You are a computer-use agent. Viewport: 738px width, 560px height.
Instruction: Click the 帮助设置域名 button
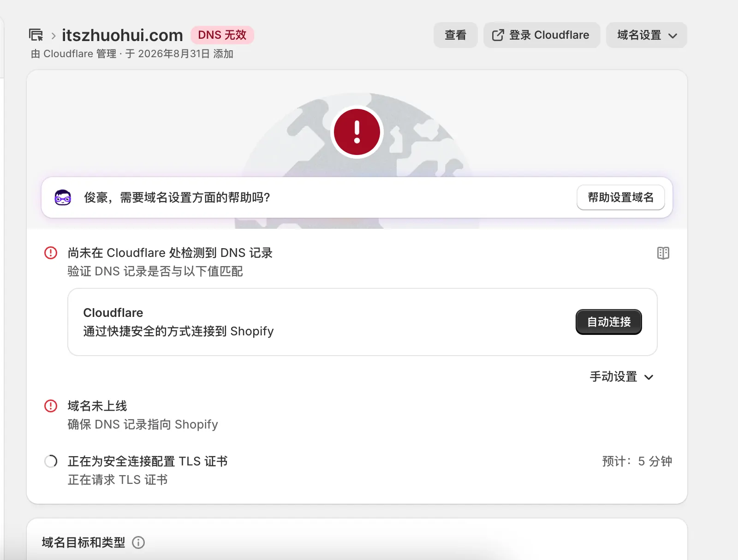[x=620, y=197]
